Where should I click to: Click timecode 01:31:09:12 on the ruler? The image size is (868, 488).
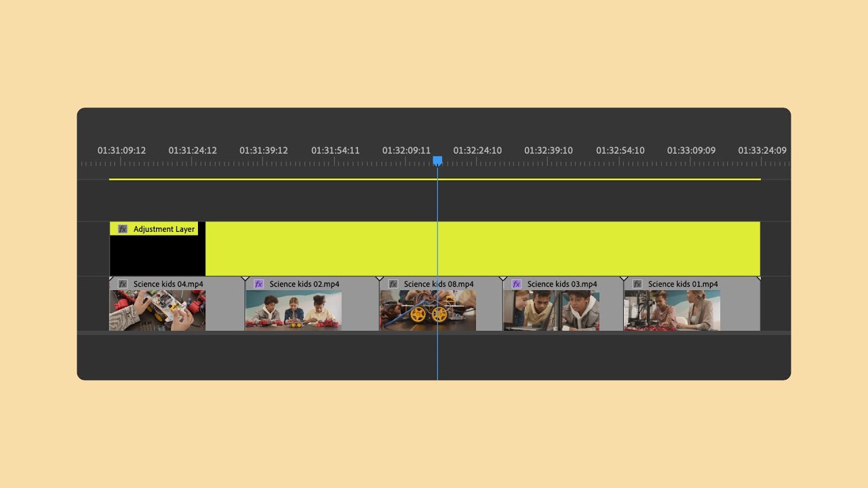tap(121, 150)
